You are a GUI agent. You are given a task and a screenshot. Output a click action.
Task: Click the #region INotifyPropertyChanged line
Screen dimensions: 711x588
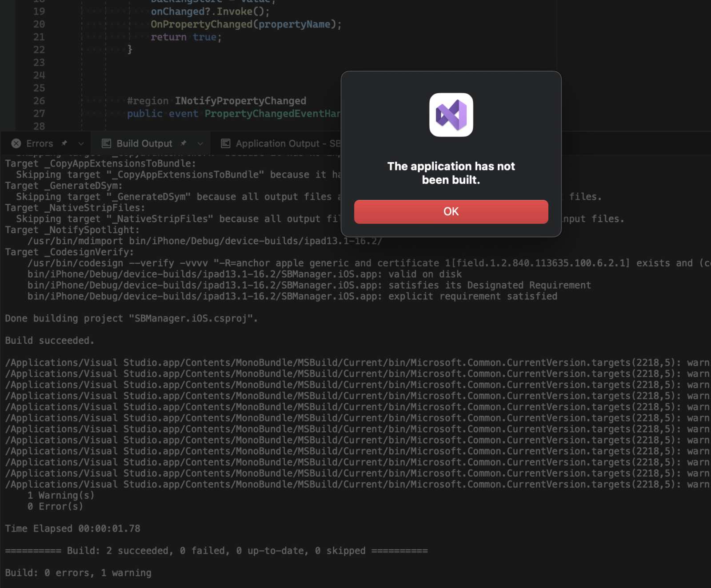216,101
